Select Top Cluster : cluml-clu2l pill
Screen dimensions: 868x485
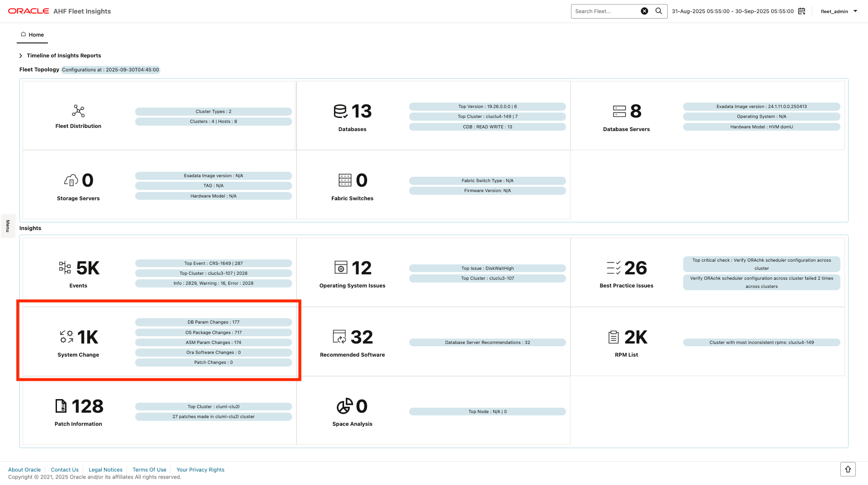(213, 407)
